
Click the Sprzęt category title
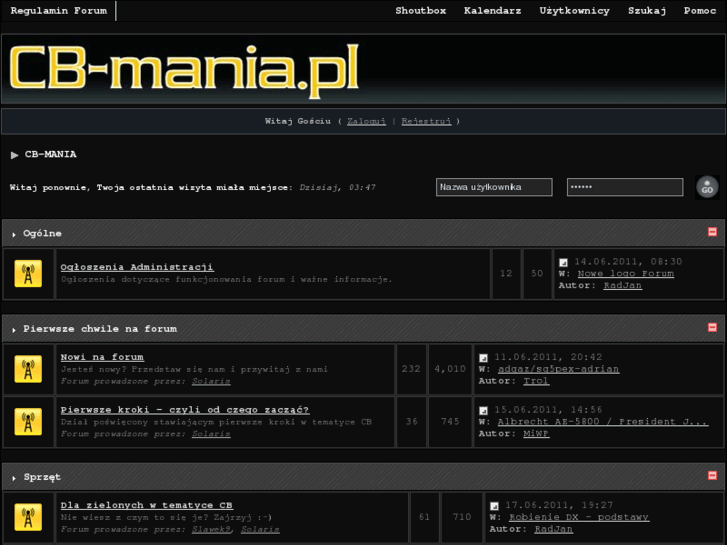(42, 477)
